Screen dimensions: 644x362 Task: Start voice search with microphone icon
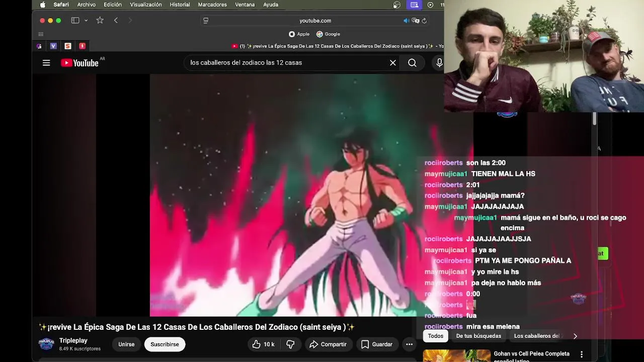(439, 63)
